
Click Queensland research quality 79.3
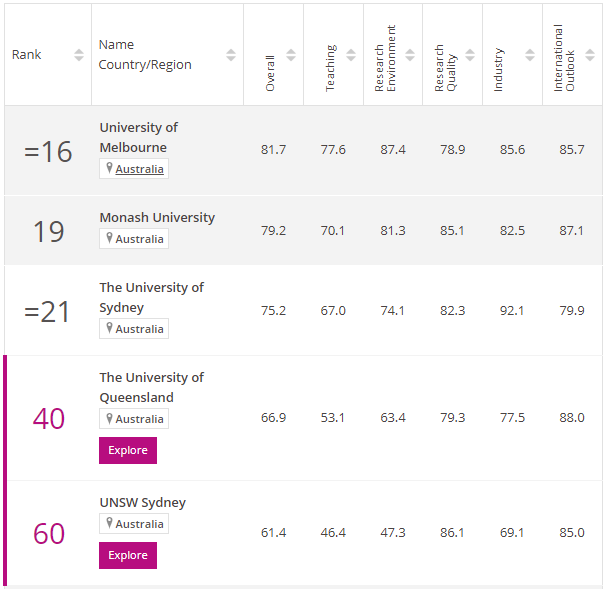(x=453, y=418)
